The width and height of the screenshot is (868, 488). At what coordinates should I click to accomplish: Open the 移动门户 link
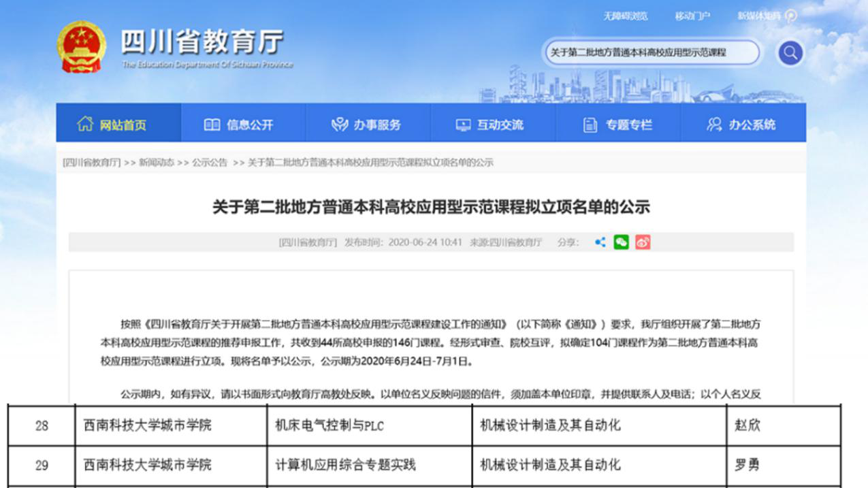pos(692,16)
